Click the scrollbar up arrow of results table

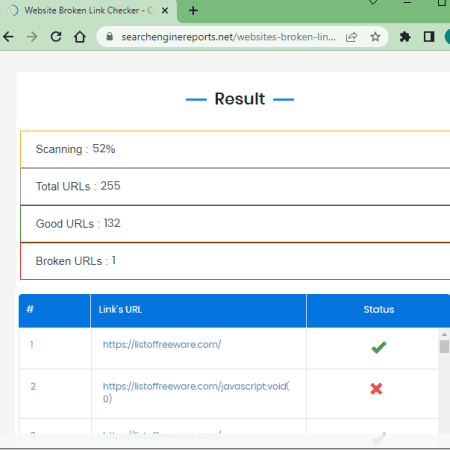pos(444,334)
